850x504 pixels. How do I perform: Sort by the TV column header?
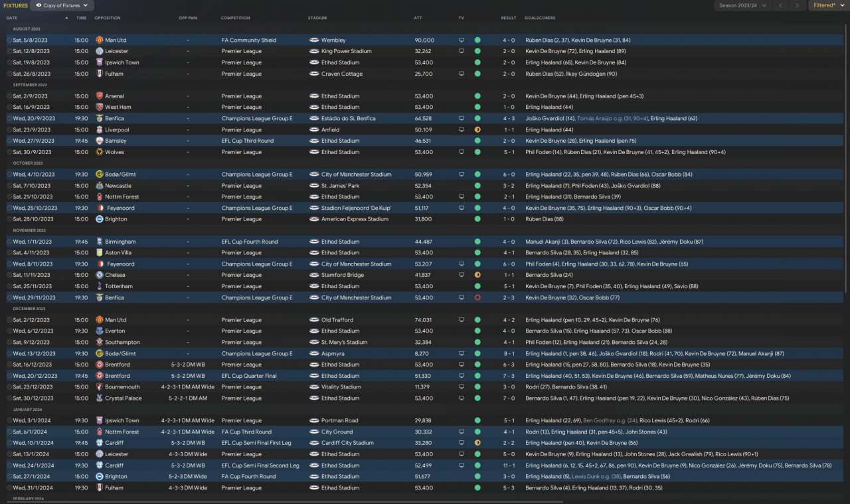click(x=462, y=18)
